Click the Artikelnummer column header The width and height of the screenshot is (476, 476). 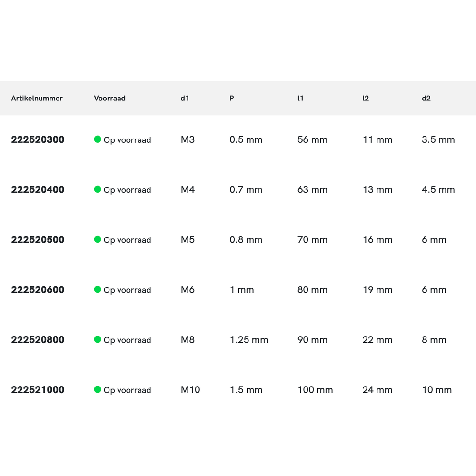[x=37, y=99]
